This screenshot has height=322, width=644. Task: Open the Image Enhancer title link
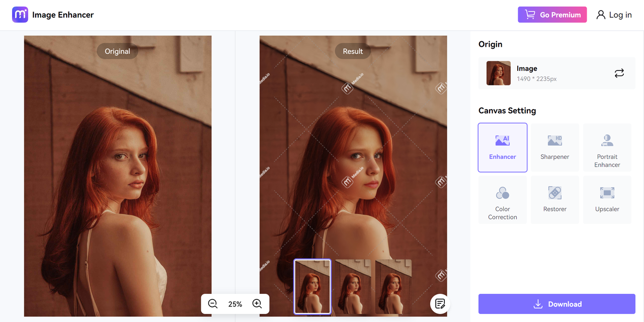[x=63, y=15]
